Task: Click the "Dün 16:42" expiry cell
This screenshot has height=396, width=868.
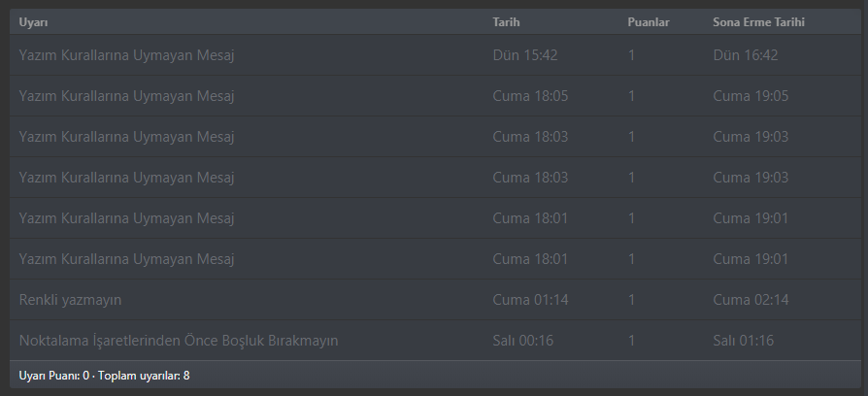Action: tap(746, 55)
